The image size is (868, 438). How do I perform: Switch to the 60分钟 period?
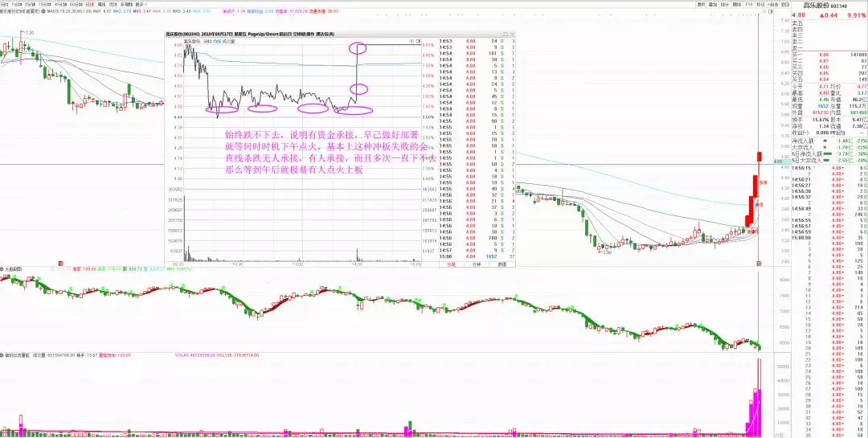(x=76, y=5)
